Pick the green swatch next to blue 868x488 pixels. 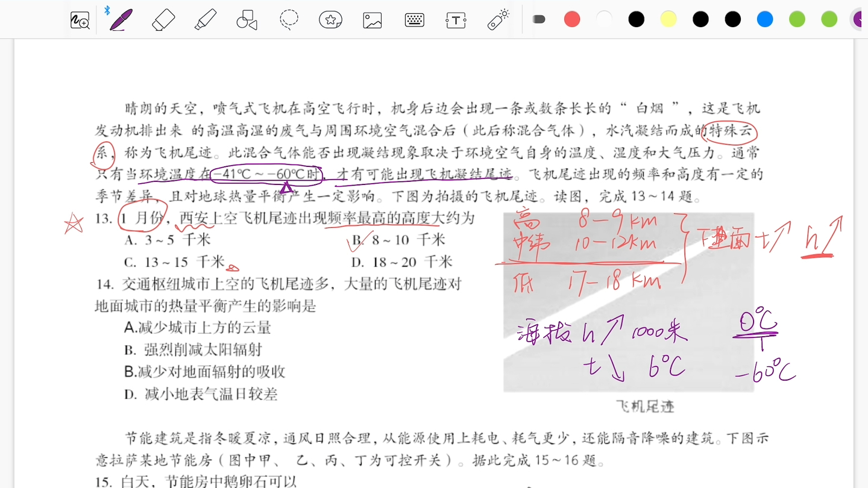coord(797,19)
